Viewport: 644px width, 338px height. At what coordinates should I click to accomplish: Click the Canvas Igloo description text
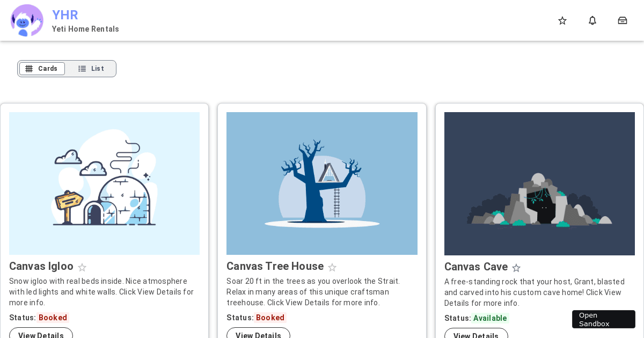[x=102, y=292]
